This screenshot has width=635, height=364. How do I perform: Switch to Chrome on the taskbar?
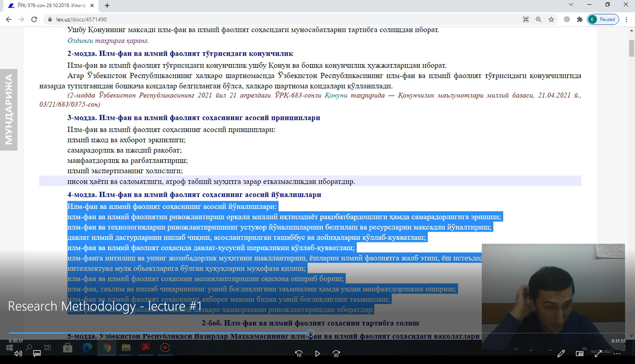click(107, 347)
